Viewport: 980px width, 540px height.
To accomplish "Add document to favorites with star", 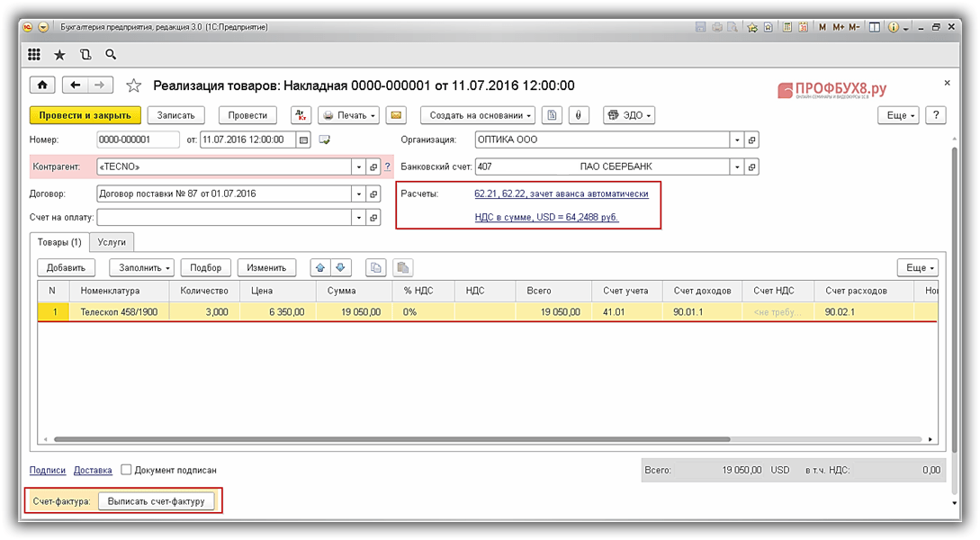I will coord(134,85).
